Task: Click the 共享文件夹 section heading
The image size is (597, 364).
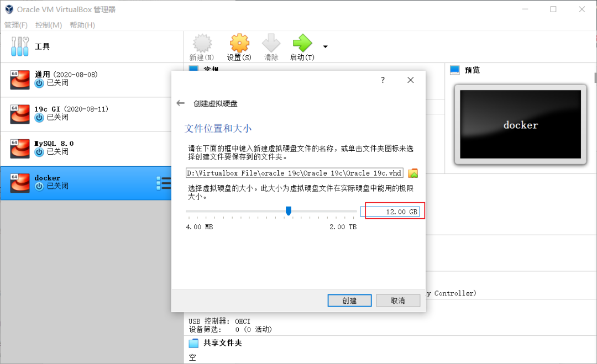Action: pos(223,343)
